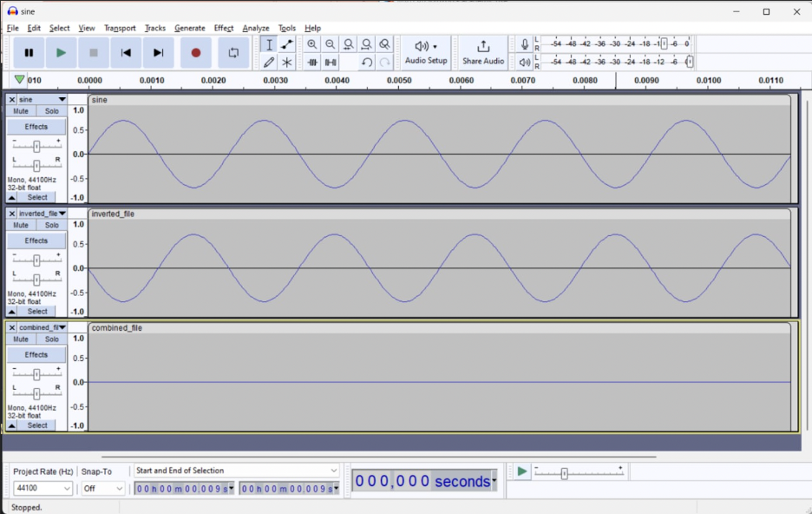Adjust the recording level slider
The image size is (812, 514).
pos(664,44)
